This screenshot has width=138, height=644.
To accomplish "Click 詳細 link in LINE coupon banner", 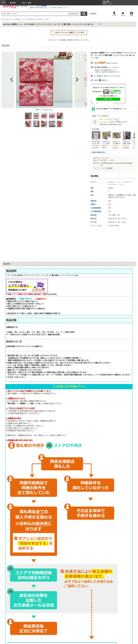I will click(124, 109).
